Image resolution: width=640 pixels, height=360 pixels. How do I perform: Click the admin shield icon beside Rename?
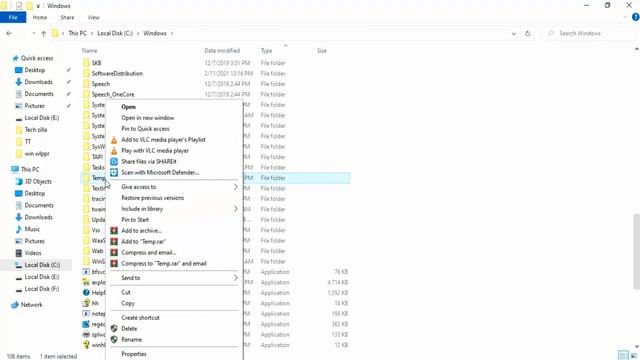click(114, 340)
